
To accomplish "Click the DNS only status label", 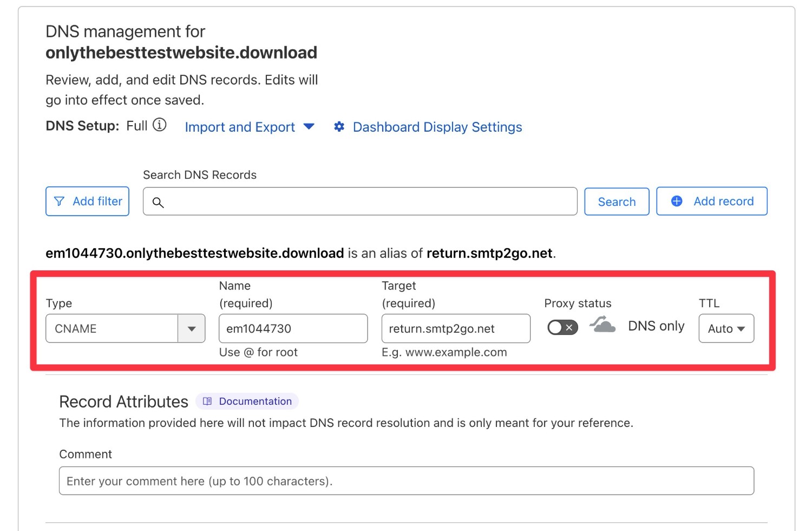I will point(656,326).
